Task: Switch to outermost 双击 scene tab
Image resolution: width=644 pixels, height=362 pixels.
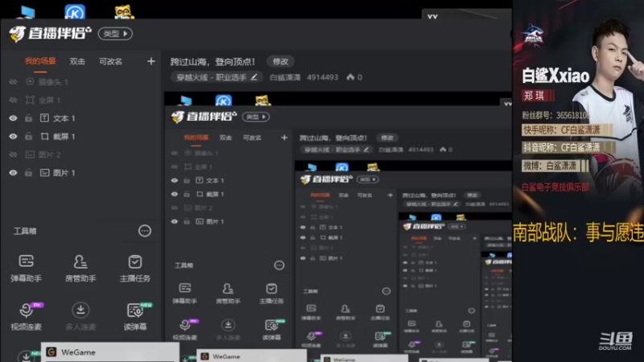Action: (x=77, y=62)
